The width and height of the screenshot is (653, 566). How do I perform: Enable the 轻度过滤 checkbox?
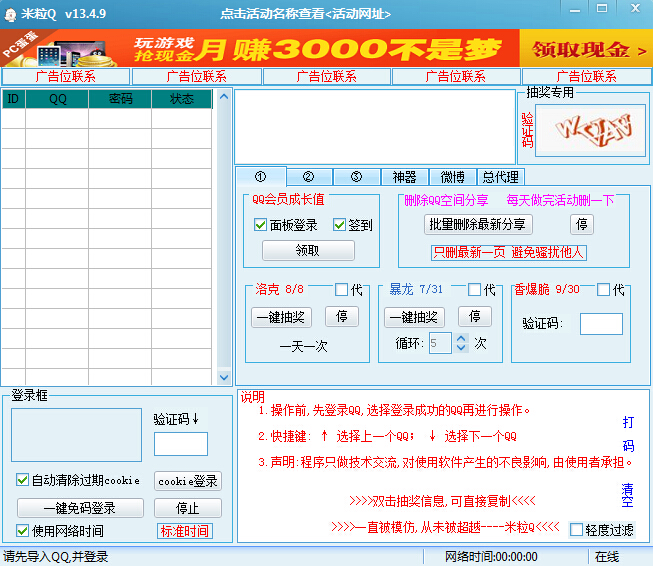click(576, 529)
